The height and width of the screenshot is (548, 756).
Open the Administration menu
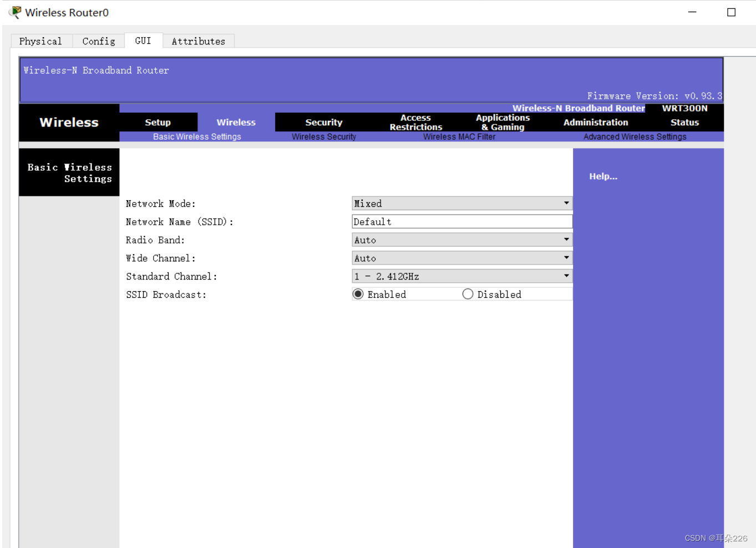(x=596, y=122)
